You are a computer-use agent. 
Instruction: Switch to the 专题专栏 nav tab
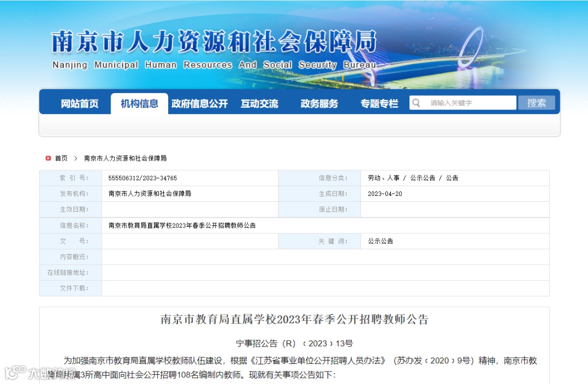point(379,103)
